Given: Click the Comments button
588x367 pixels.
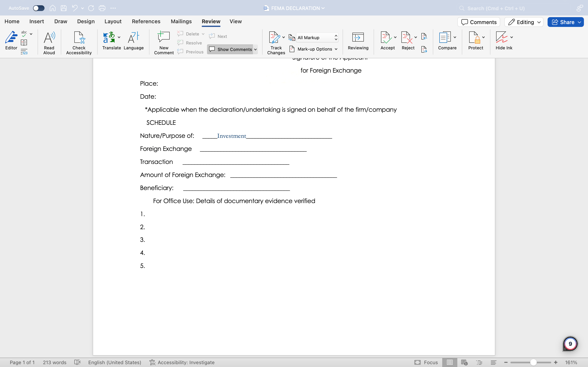Looking at the screenshot, I should (479, 22).
